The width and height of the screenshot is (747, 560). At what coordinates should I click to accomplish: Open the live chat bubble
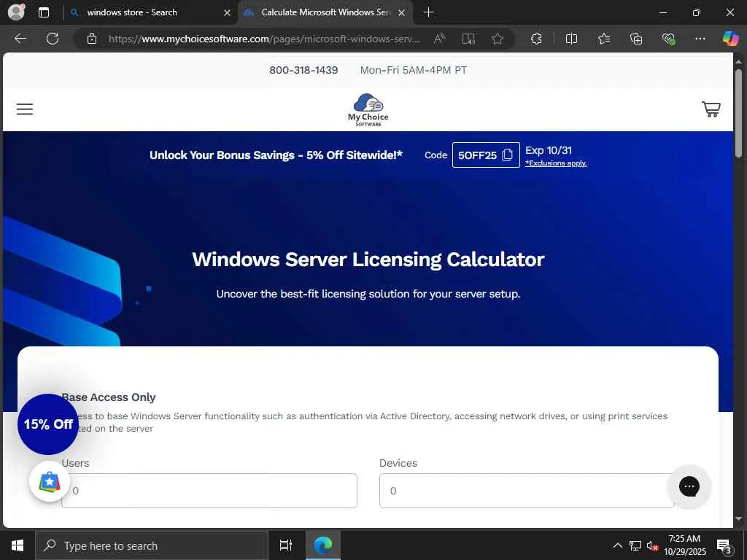pos(689,486)
